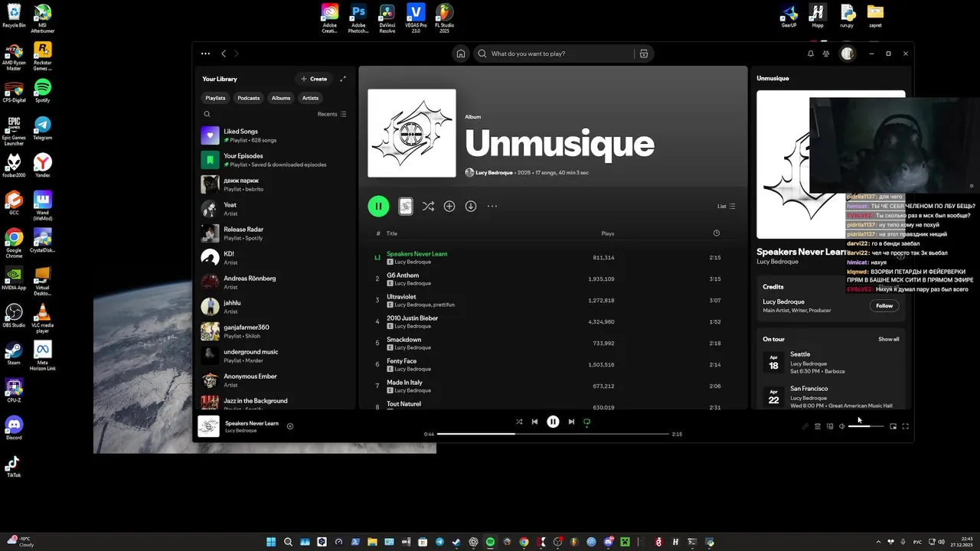This screenshot has height=551, width=980.
Task: Open the mini player icon
Action: [893, 426]
